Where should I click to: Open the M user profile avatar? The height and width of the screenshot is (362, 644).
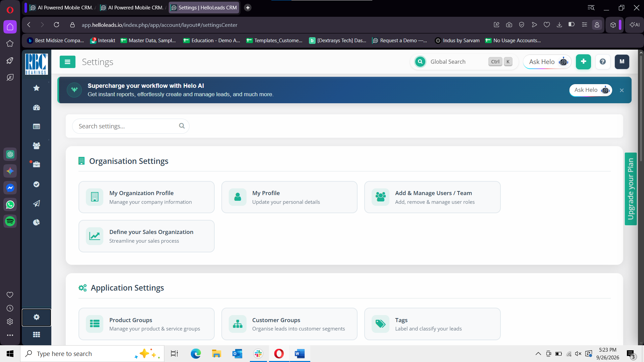(x=622, y=62)
